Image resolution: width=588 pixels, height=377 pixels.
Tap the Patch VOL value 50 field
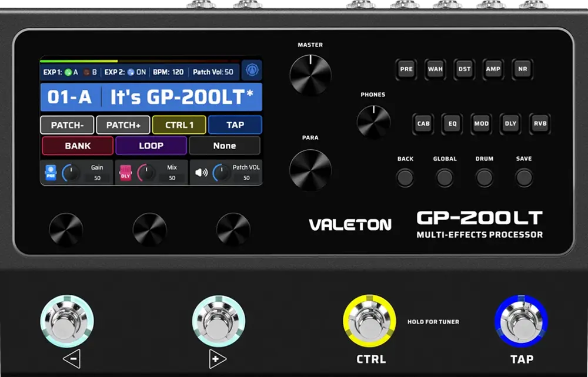click(246, 178)
